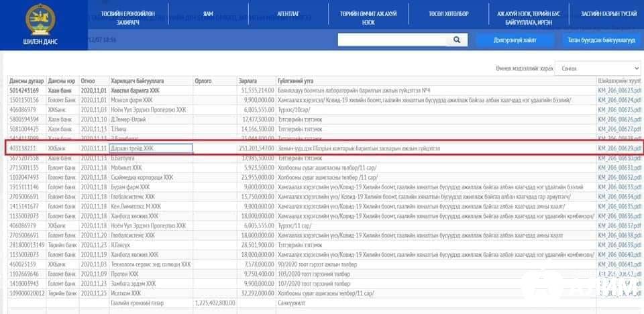Open the Төсөл хөтөлбөр menu item
644x314 pixels.
coord(449,14)
